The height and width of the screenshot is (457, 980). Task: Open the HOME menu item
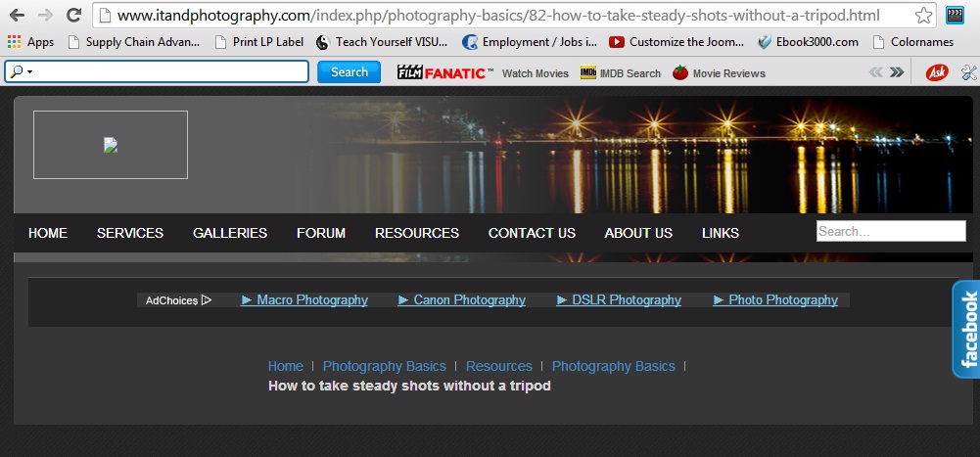tap(48, 233)
